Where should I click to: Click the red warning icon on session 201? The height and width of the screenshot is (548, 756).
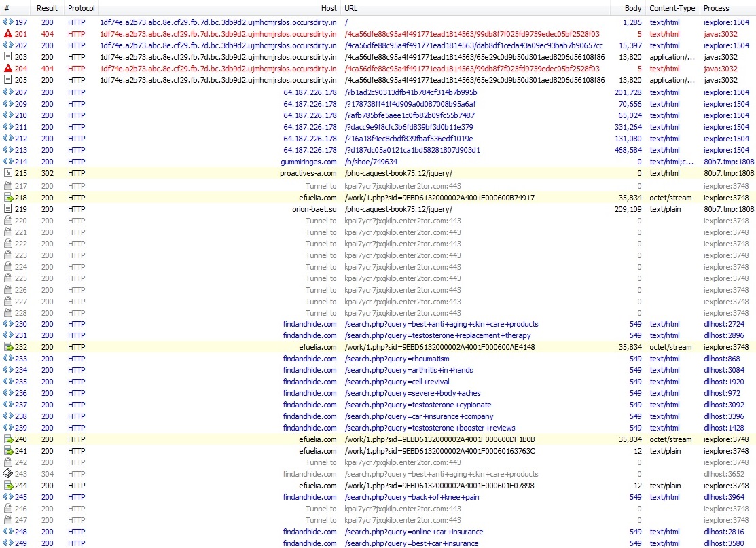coord(7,34)
